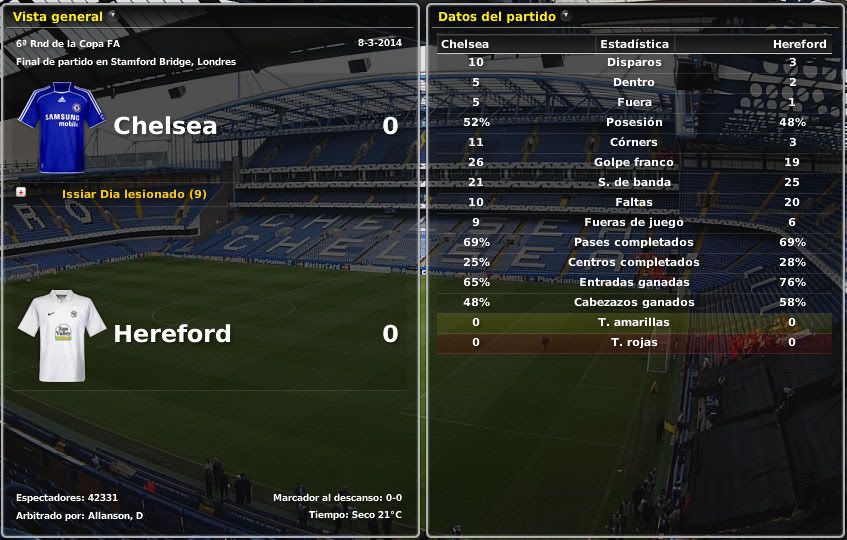Open the Chelsea team name link
Viewport: 847px width, 540px height.
point(165,126)
